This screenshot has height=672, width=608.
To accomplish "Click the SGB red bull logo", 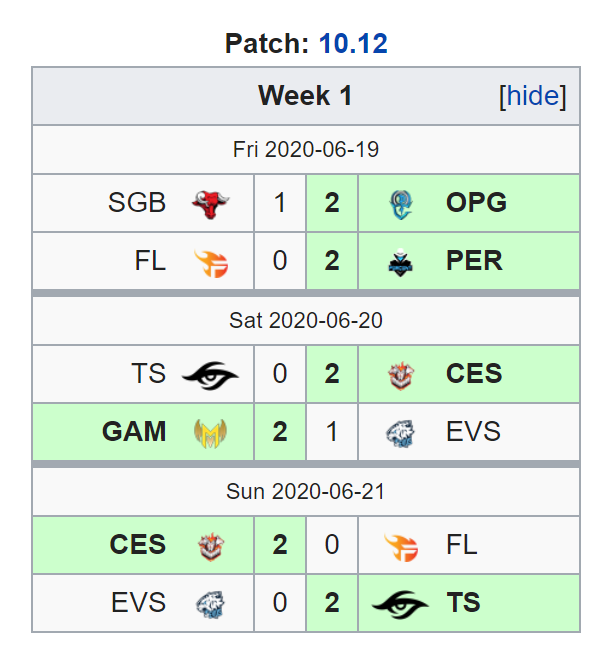I will coord(210,204).
